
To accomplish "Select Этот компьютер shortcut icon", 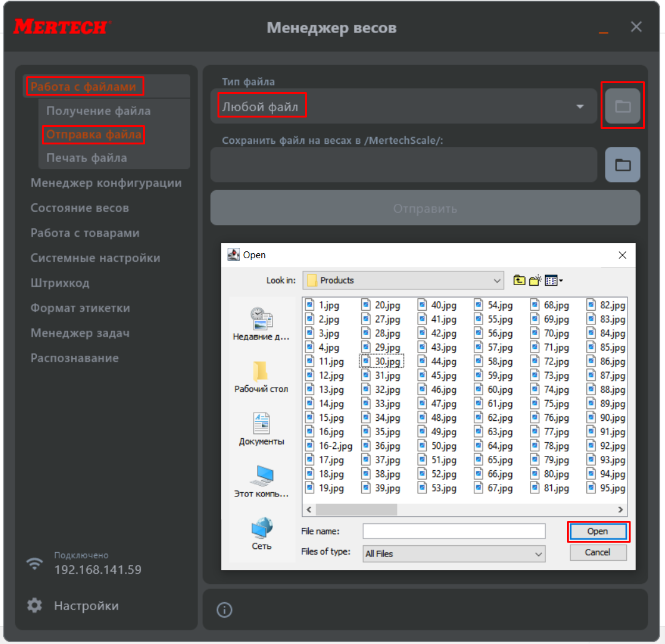I will (261, 476).
